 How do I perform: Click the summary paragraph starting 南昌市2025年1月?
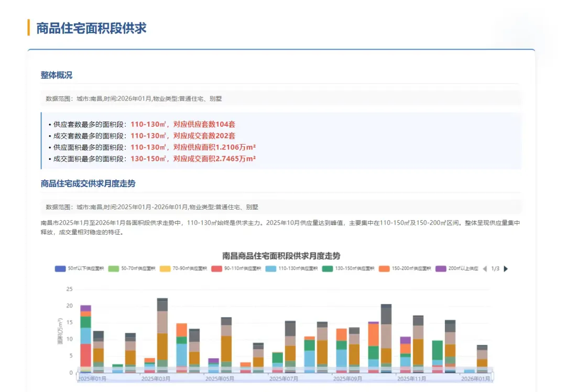[280, 227]
